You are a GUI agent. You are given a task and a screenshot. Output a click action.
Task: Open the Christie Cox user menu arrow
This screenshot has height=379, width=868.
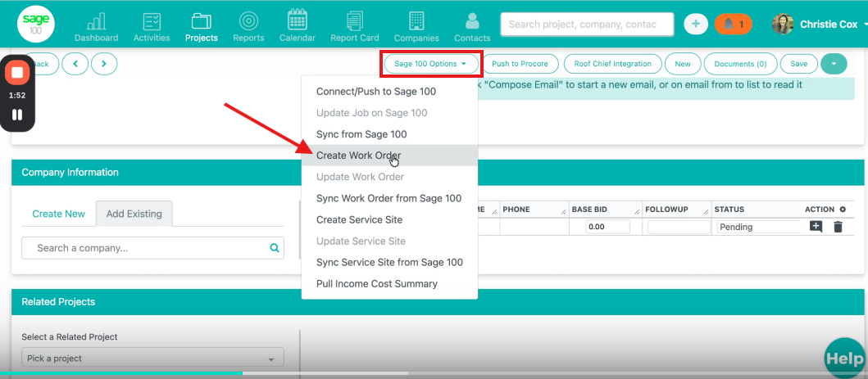click(x=865, y=25)
